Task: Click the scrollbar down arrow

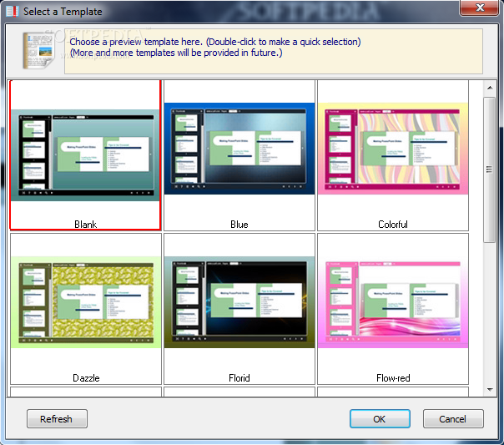Action: point(490,390)
